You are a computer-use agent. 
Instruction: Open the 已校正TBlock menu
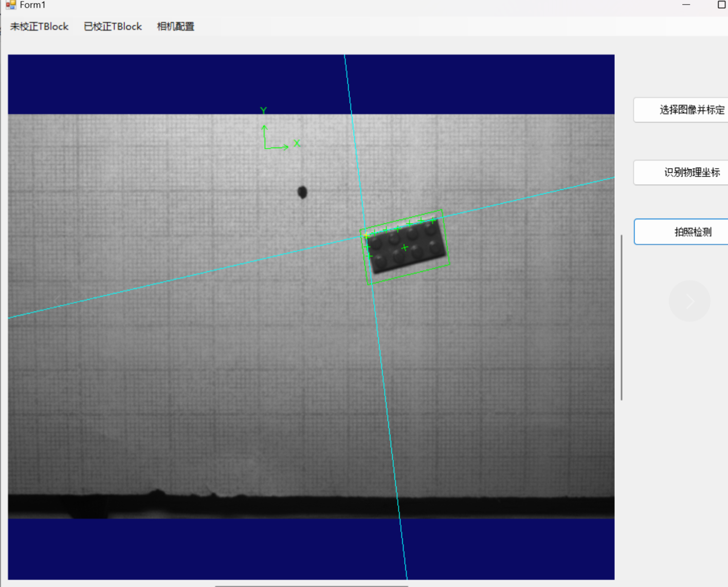tap(113, 27)
